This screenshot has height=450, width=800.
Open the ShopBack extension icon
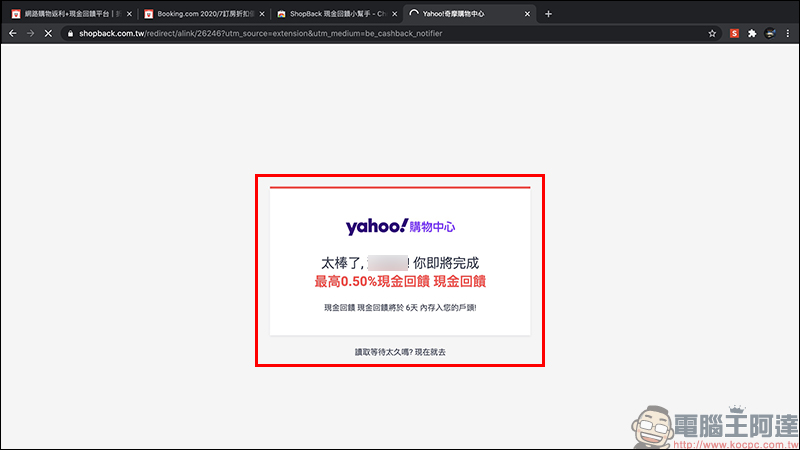click(734, 34)
